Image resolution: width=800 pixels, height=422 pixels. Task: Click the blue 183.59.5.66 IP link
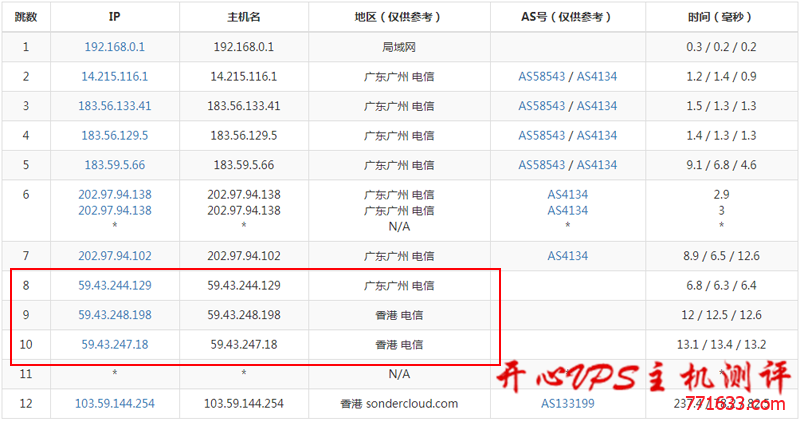pos(115,165)
